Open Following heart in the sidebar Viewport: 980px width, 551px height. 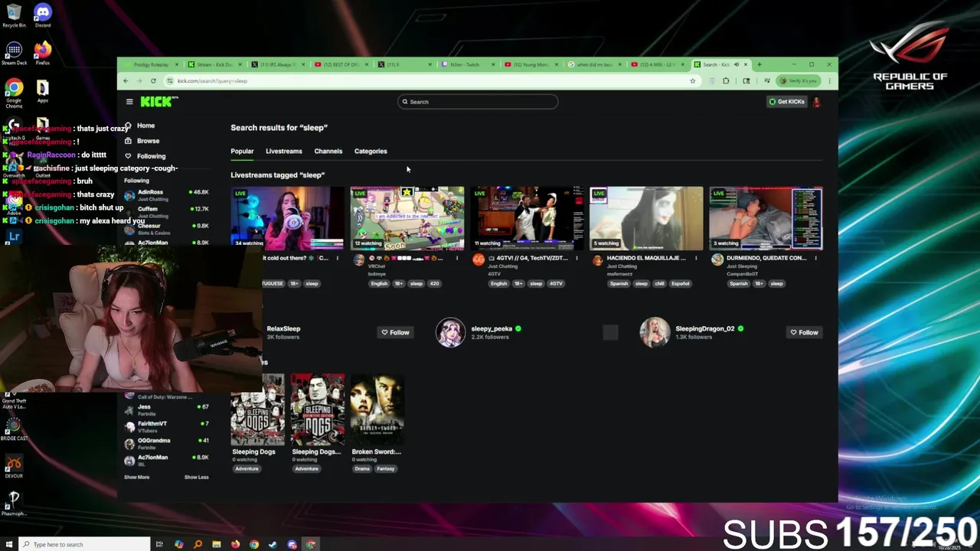tap(129, 156)
